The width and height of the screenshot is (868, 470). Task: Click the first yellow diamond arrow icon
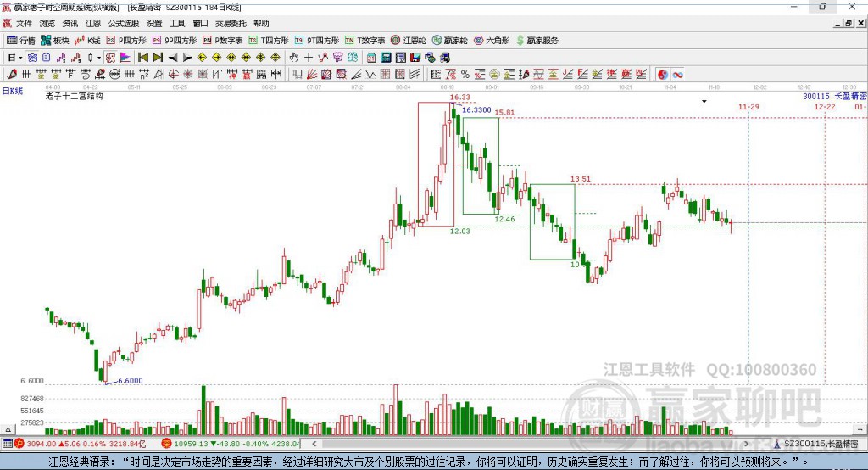pyautogui.click(x=202, y=58)
